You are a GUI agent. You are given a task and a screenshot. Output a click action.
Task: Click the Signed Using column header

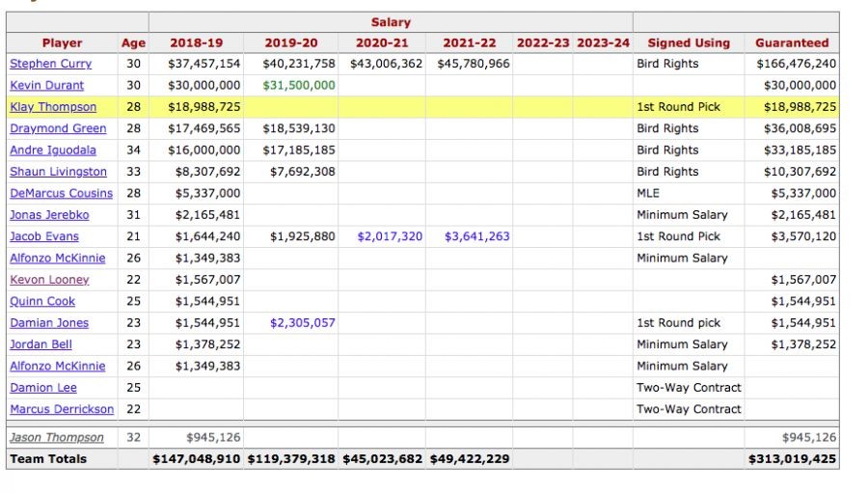pyautogui.click(x=688, y=42)
